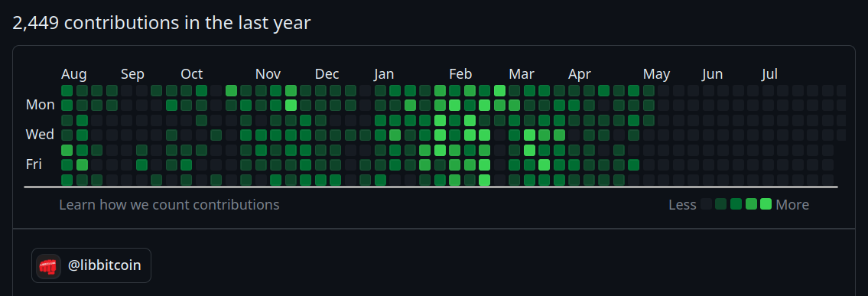Click the 2,449 contributions heading text
This screenshot has width=868, height=296.
click(161, 23)
